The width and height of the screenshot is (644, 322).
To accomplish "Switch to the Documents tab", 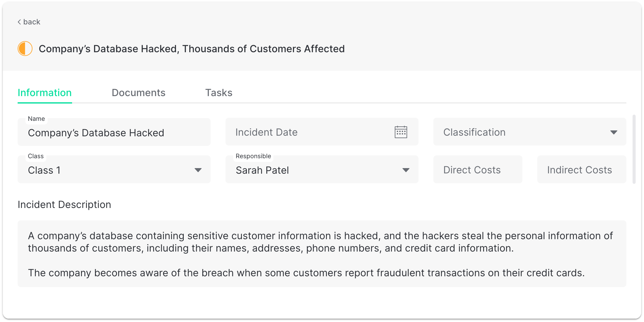I will (138, 93).
